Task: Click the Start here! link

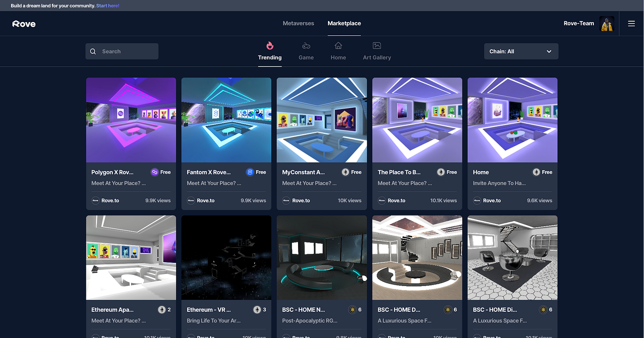Action: pyautogui.click(x=108, y=6)
